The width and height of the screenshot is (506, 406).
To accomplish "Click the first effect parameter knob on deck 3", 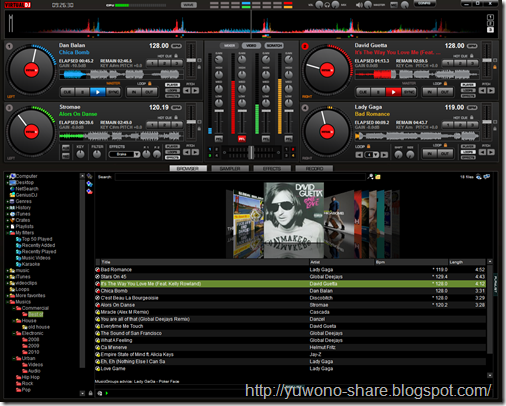I will 146,154.
